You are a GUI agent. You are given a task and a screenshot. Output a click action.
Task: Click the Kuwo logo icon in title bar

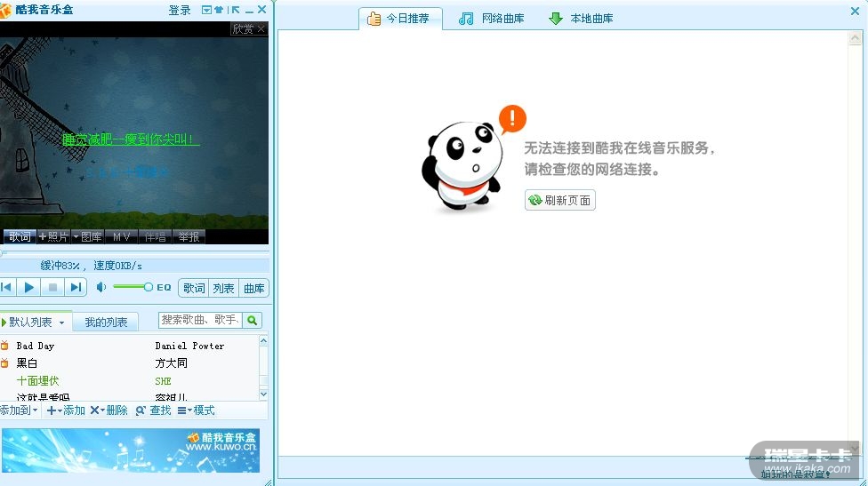[5, 10]
